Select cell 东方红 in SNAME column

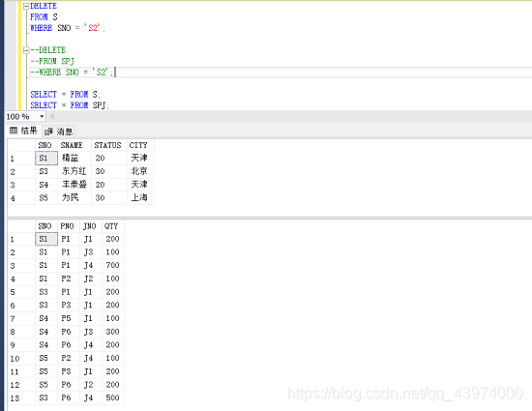click(x=74, y=171)
